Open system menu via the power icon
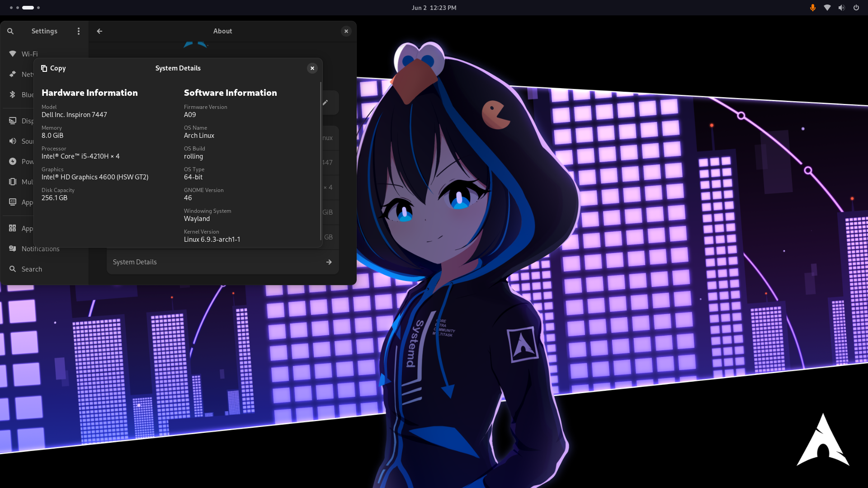The image size is (868, 488). 856,8
